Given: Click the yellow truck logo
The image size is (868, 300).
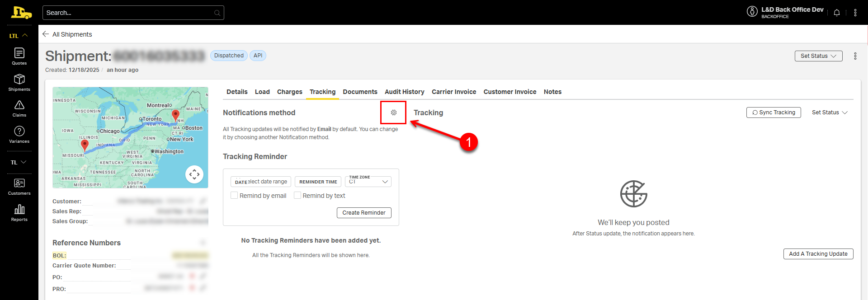Looking at the screenshot, I should tap(21, 13).
